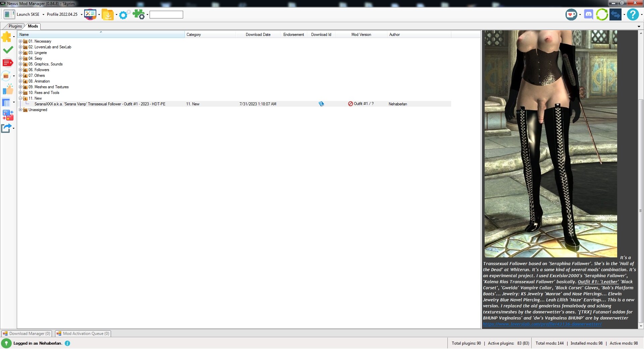Image resolution: width=644 pixels, height=349 pixels.
Task: Open the Launch SKSE dropdown arrow
Action: [43, 14]
